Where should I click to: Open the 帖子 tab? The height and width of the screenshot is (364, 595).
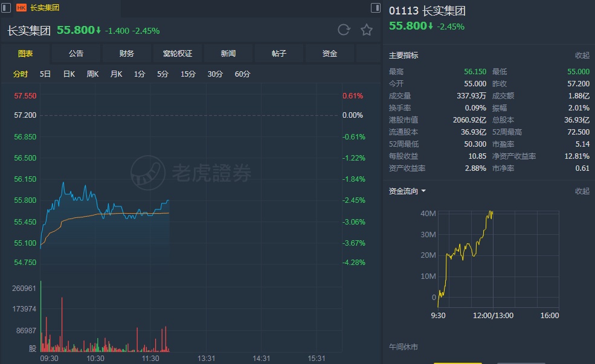(279, 54)
